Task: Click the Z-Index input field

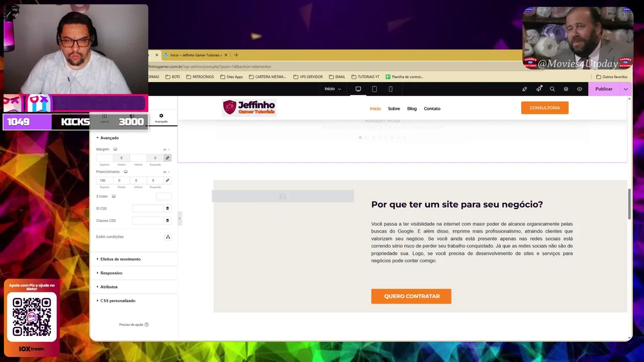Action: click(x=164, y=197)
